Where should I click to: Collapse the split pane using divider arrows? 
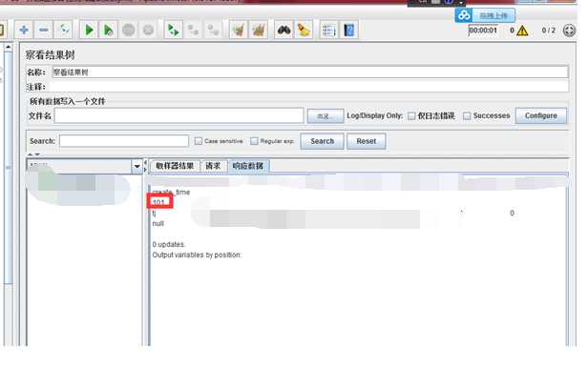click(x=145, y=166)
